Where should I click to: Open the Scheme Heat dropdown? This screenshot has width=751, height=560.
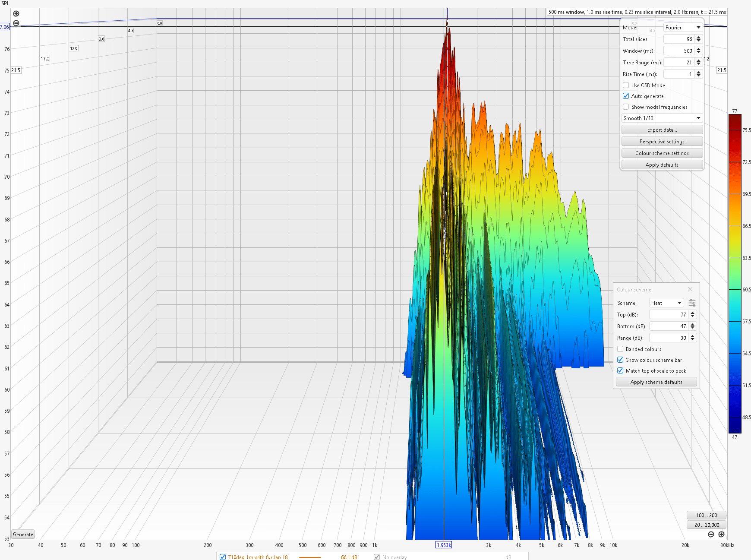[x=666, y=303]
